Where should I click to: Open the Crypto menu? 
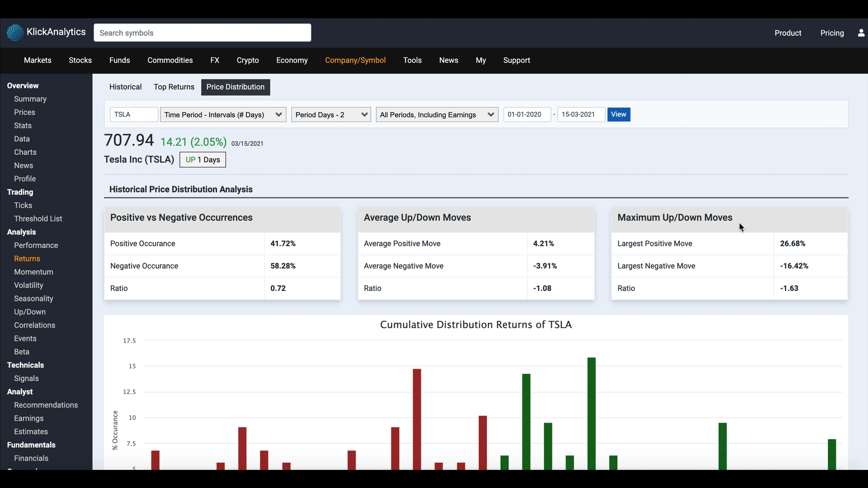pyautogui.click(x=248, y=60)
